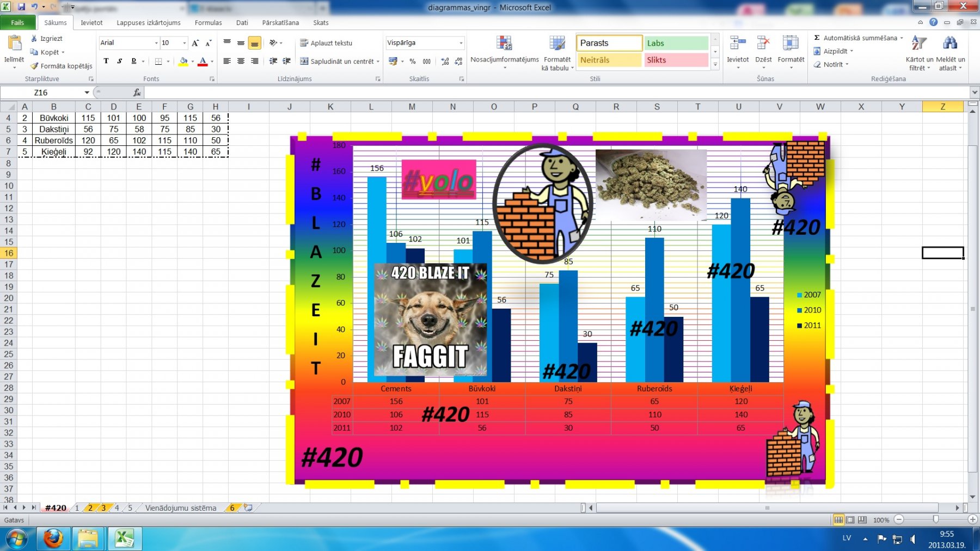The height and width of the screenshot is (551, 980).
Task: Expand the cell styles gallery
Action: tap(715, 64)
